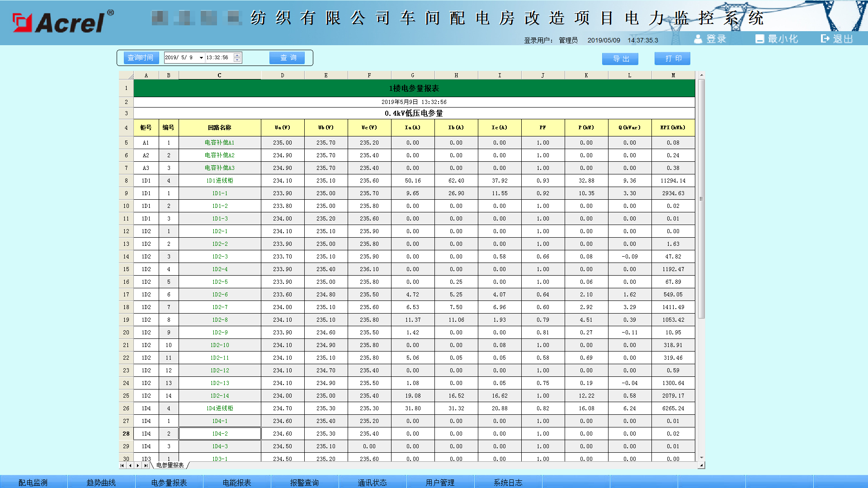Select the 电参量报表 sheet tab
The height and width of the screenshot is (488, 868).
pyautogui.click(x=170, y=465)
